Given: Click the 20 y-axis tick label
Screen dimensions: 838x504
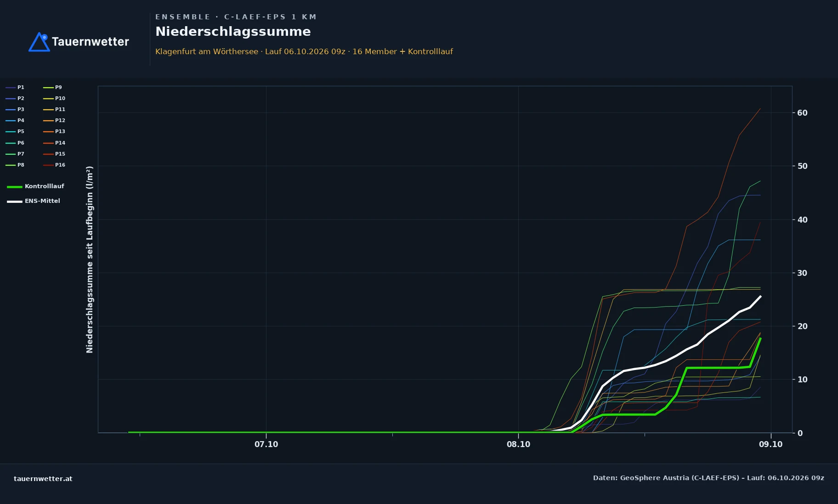Looking at the screenshot, I should coord(802,326).
